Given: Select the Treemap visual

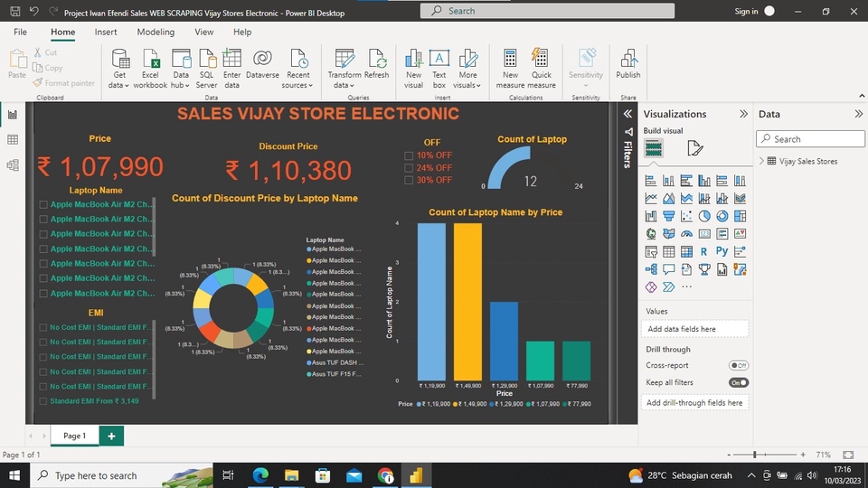Looking at the screenshot, I should [x=740, y=216].
